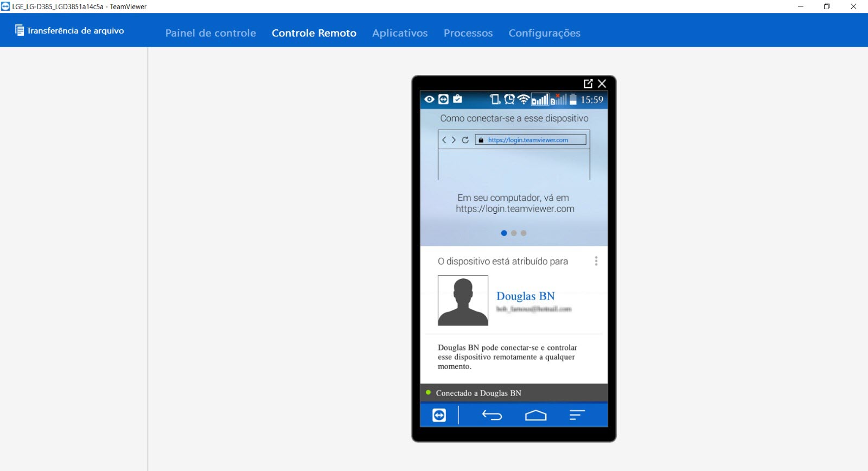The height and width of the screenshot is (471, 868).
Task: Click the TeamViewer icon in the title bar
Action: [x=5, y=7]
